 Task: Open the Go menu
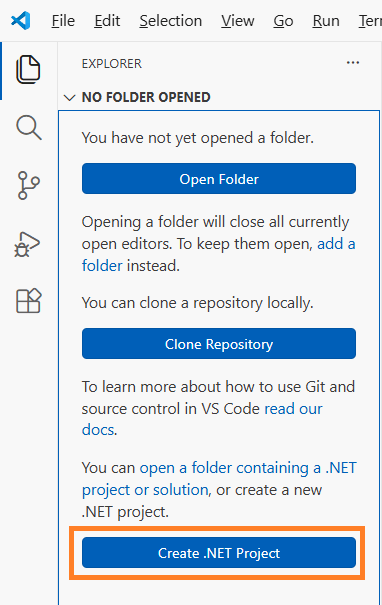point(283,21)
